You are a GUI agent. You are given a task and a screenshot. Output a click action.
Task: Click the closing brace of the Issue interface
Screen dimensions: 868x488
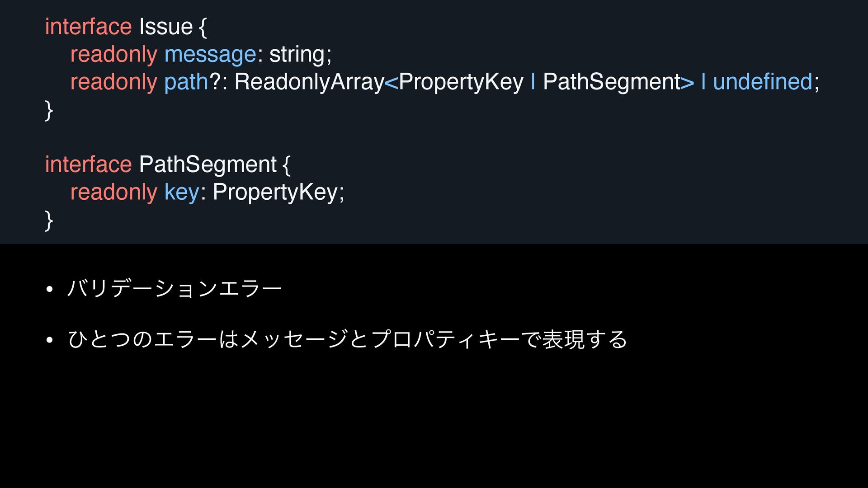[x=49, y=111]
